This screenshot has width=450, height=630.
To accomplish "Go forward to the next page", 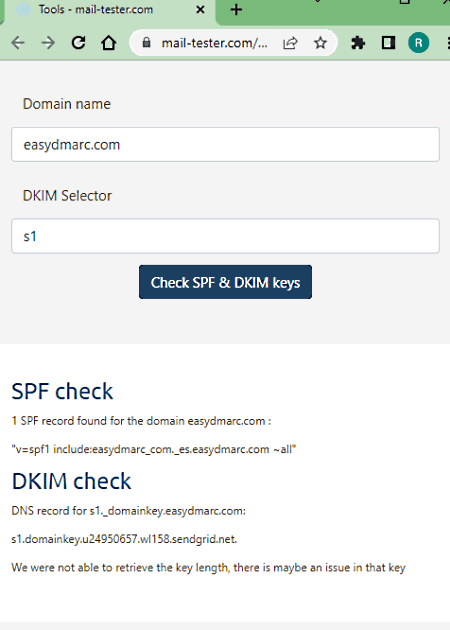I will click(x=48, y=43).
